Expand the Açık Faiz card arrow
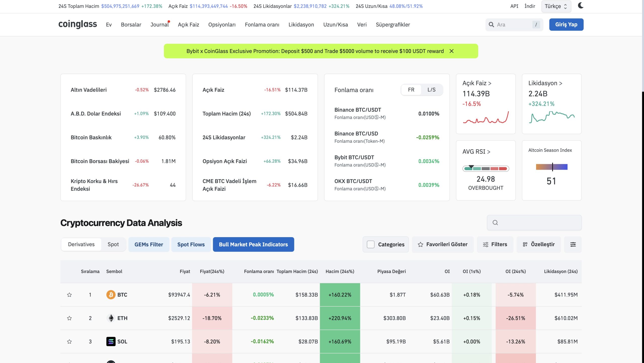 coord(490,83)
